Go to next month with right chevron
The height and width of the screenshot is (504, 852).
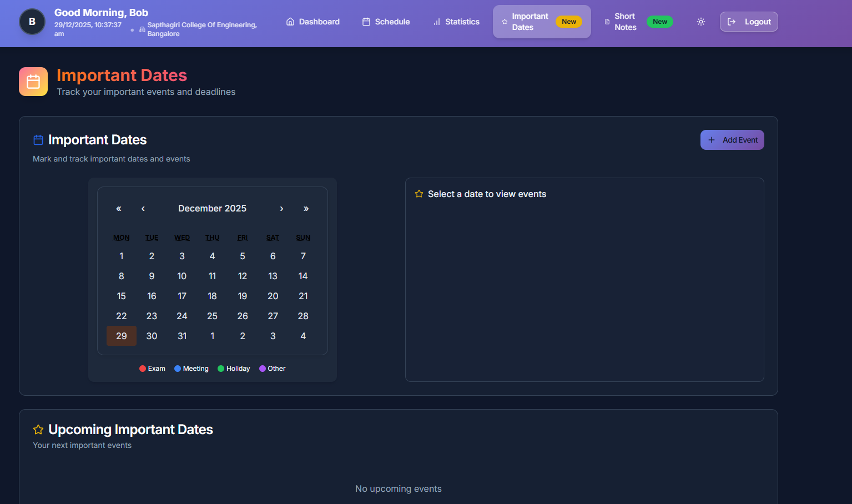point(281,209)
